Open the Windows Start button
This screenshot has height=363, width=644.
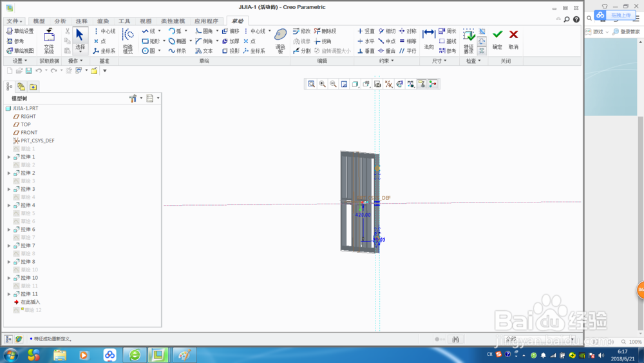pyautogui.click(x=11, y=355)
